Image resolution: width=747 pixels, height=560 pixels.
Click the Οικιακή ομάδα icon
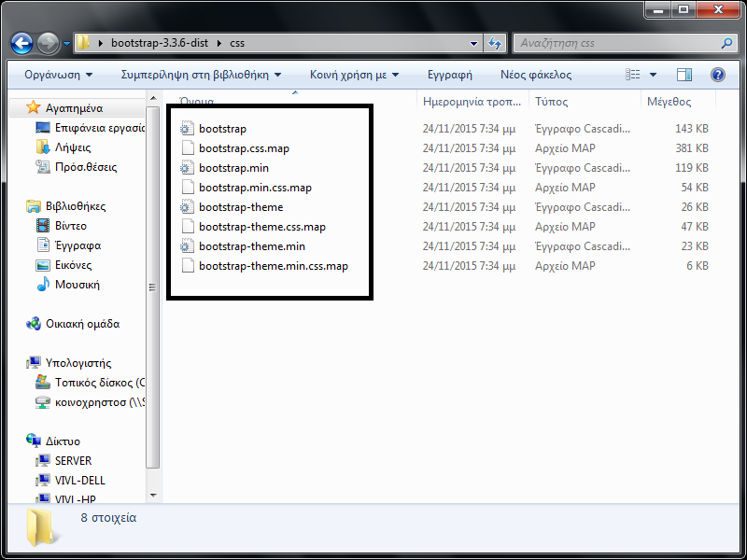coord(34,324)
